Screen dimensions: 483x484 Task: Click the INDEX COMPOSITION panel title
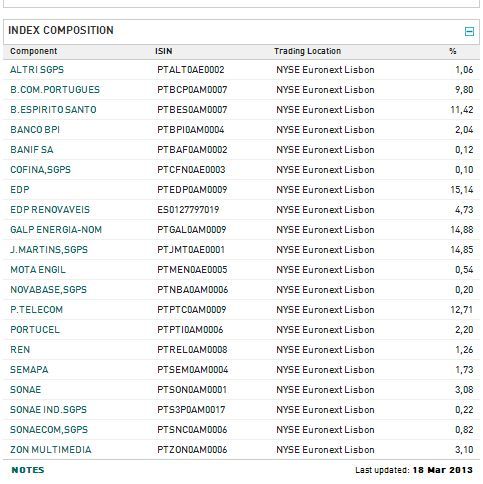tap(61, 30)
